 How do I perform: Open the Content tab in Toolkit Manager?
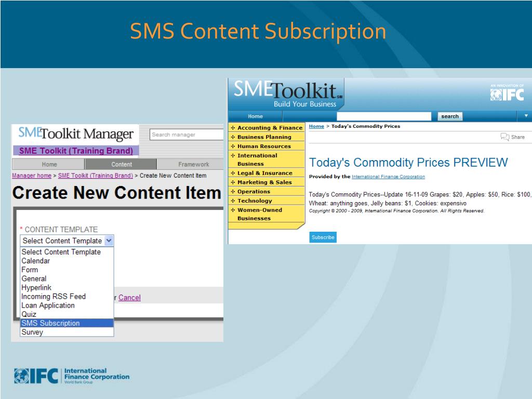click(x=121, y=164)
